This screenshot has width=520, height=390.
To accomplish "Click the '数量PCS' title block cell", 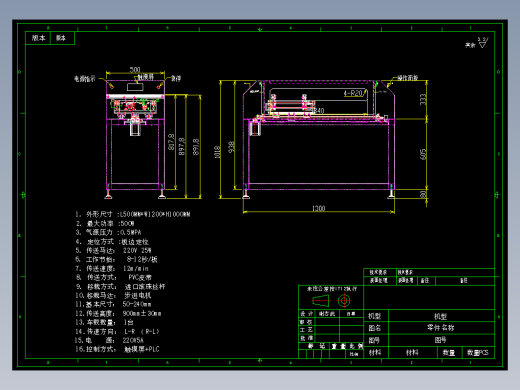I will [478, 352].
